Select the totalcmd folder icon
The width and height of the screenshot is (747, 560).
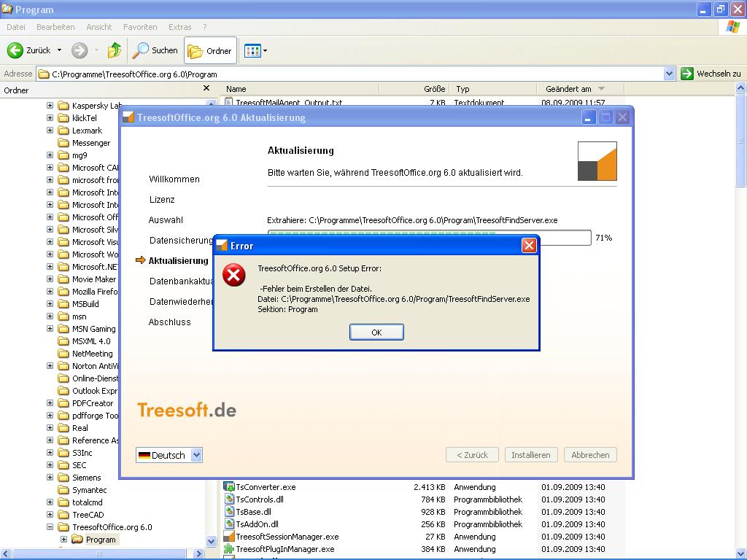63,502
